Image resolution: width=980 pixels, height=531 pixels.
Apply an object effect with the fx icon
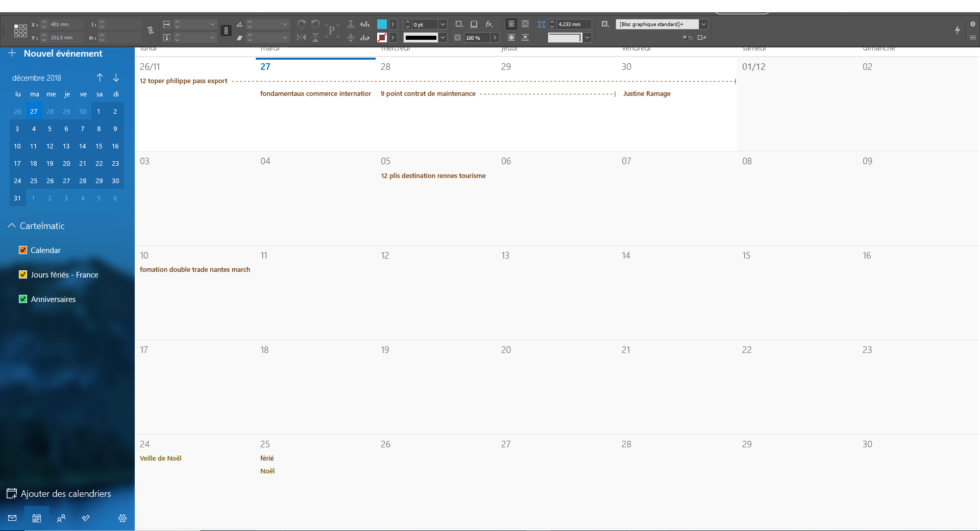pos(489,24)
